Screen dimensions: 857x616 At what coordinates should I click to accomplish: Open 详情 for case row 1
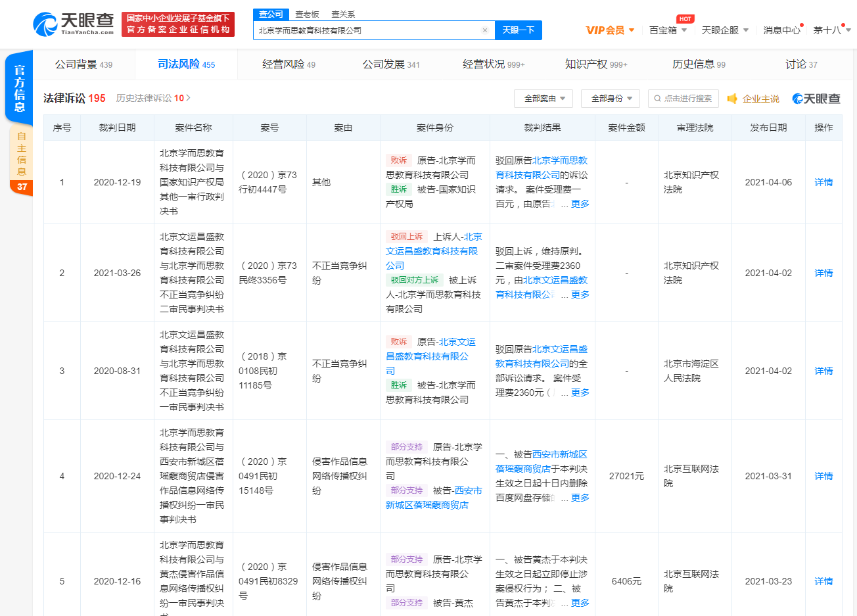point(823,182)
